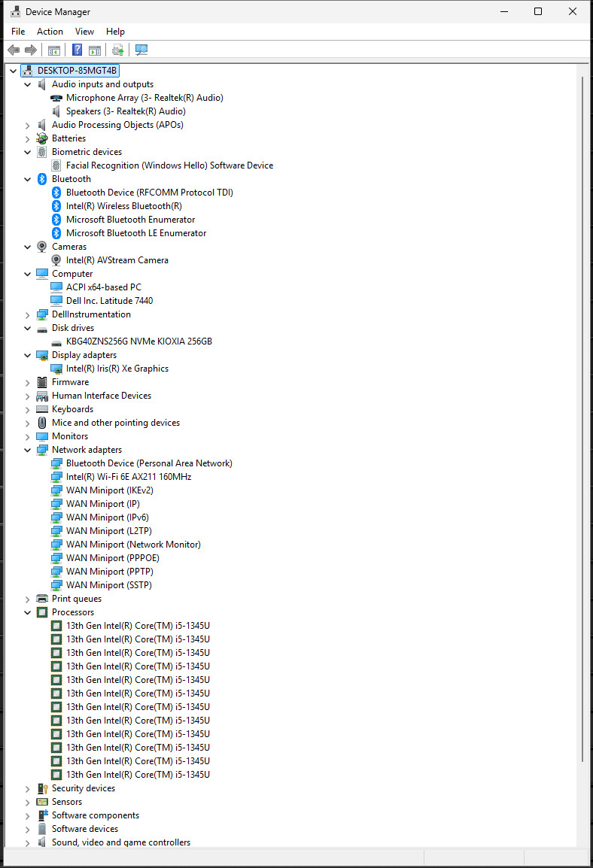Viewport: 593px width, 868px height.
Task: Select WAN Miniport (Network Monitor)
Action: point(133,545)
